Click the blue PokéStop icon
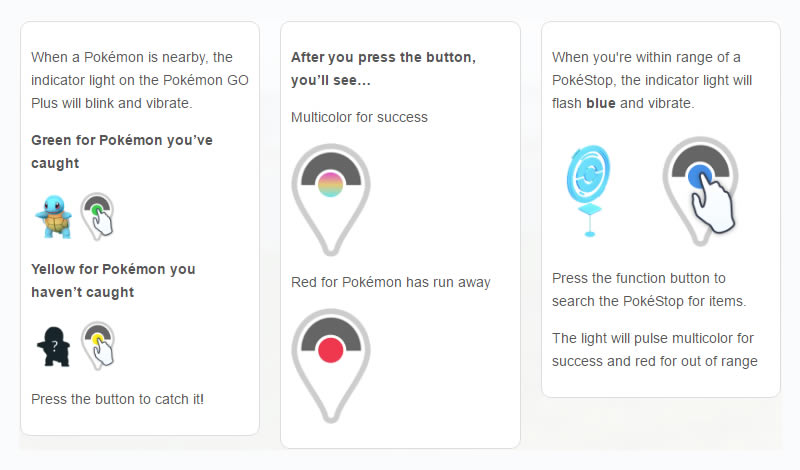800x470 pixels. coord(589,188)
